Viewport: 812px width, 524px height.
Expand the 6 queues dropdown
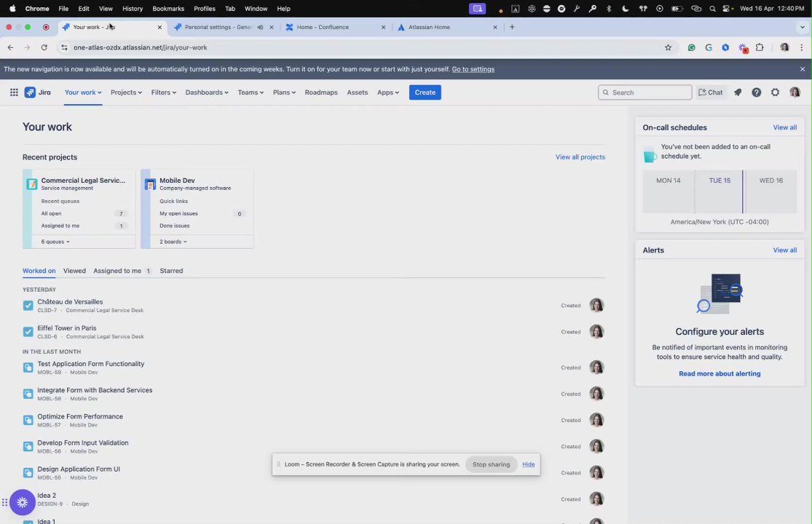(55, 242)
